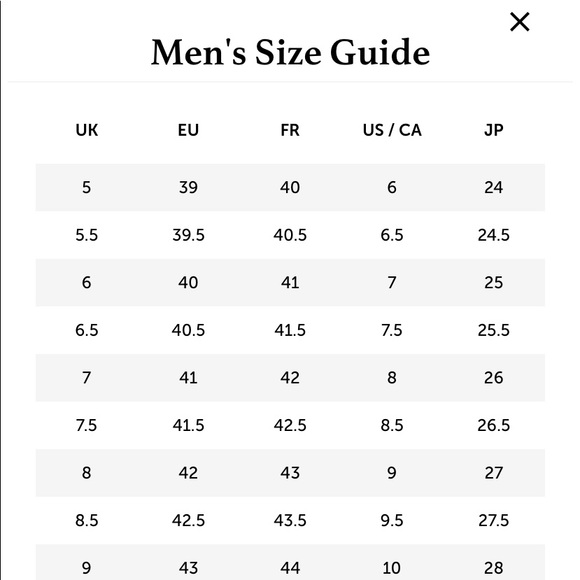This screenshot has height=580, width=580.
Task: Click EU size 39.5 cell
Action: [x=188, y=235]
